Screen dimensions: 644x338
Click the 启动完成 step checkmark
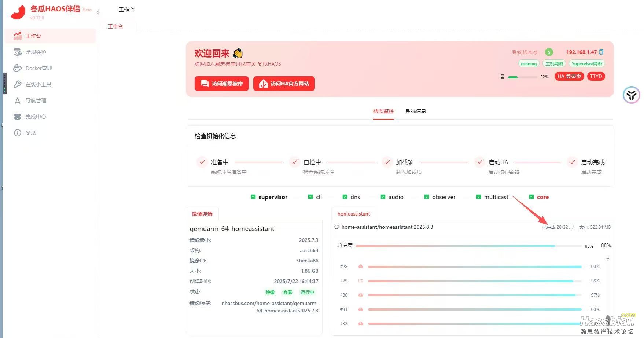click(572, 162)
